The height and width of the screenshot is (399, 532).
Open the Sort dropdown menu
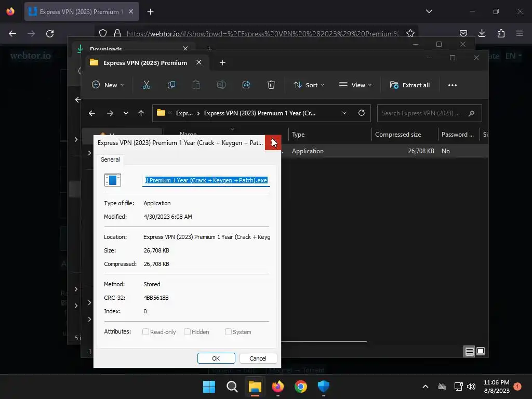[309, 85]
